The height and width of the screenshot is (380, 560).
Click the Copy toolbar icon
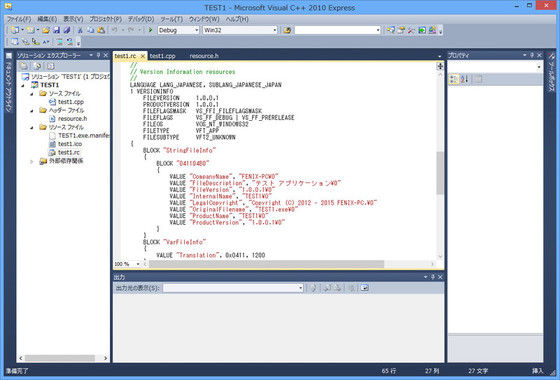tap(90, 30)
